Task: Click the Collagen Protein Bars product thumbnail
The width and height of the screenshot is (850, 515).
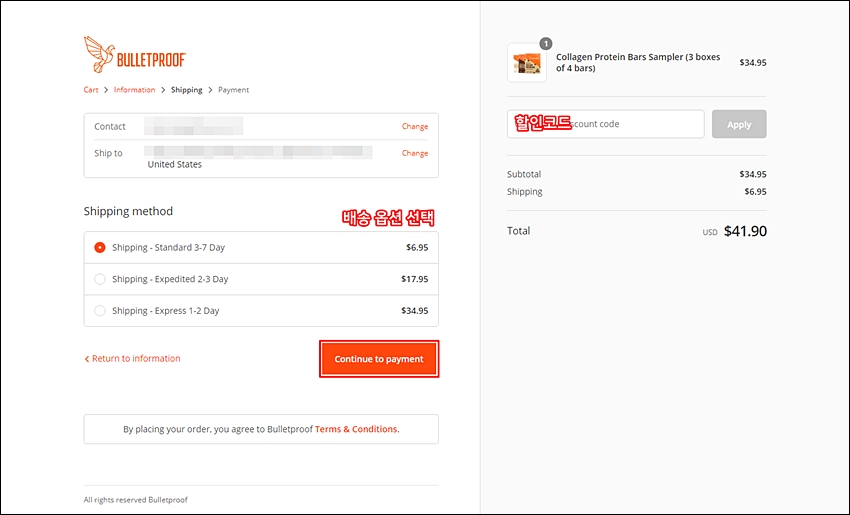Action: (x=527, y=63)
